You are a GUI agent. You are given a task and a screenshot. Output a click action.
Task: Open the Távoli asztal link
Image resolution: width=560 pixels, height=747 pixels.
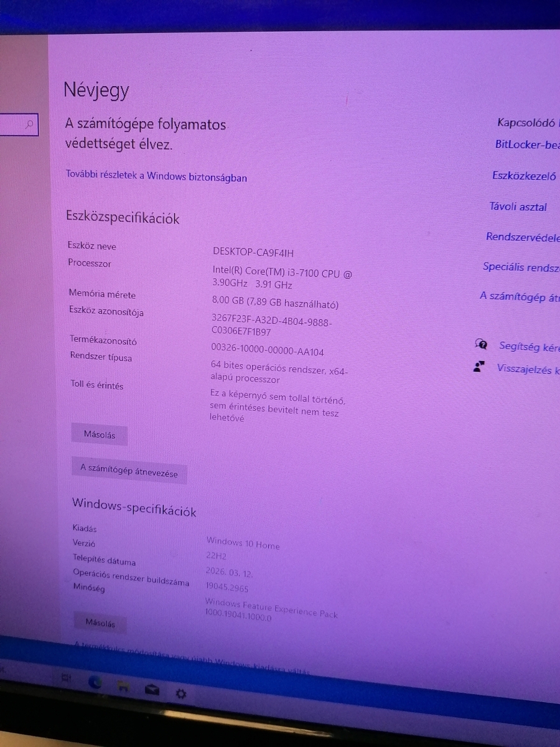point(518,207)
